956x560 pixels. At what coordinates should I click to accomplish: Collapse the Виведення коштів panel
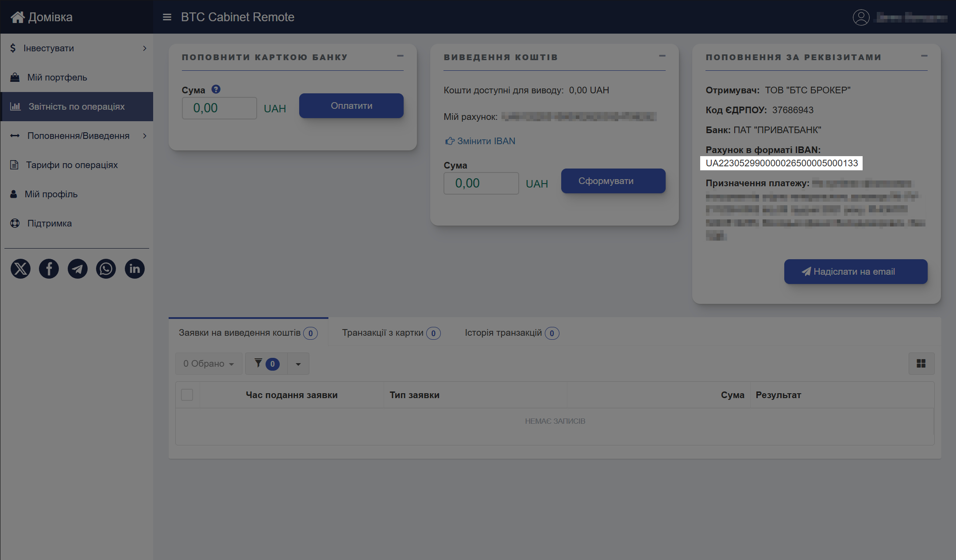coord(662,56)
